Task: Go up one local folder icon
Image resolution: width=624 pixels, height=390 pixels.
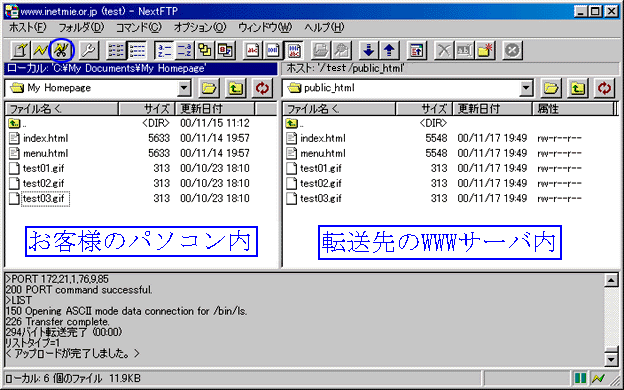Action: click(236, 88)
